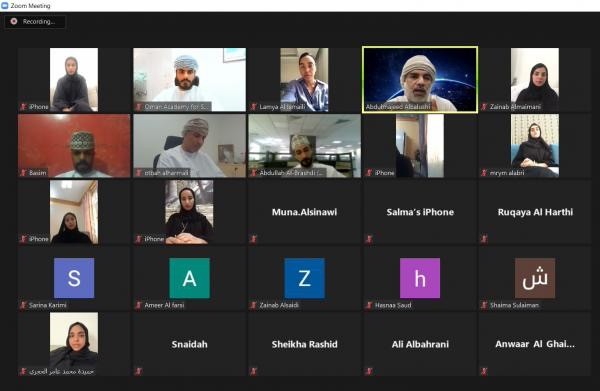This screenshot has height=391, width=600.
Task: Click muted mic icon on Ali Albahrani tile
Action: click(369, 371)
